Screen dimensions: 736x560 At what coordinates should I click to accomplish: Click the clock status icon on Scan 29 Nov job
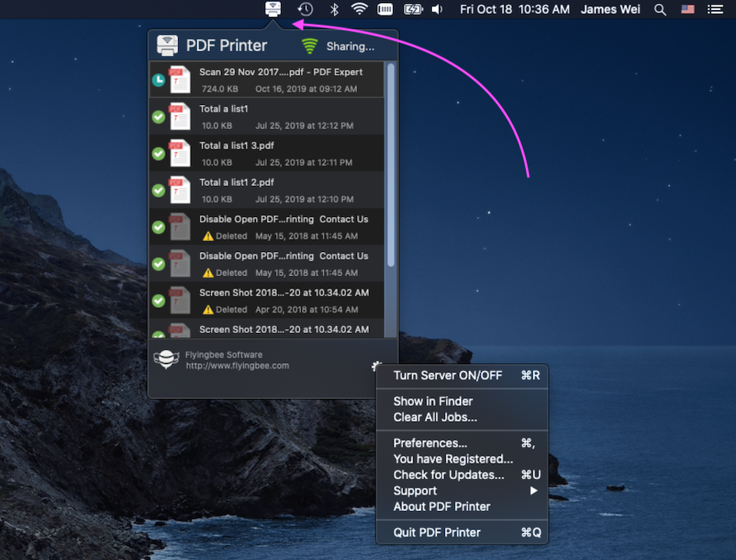point(159,80)
